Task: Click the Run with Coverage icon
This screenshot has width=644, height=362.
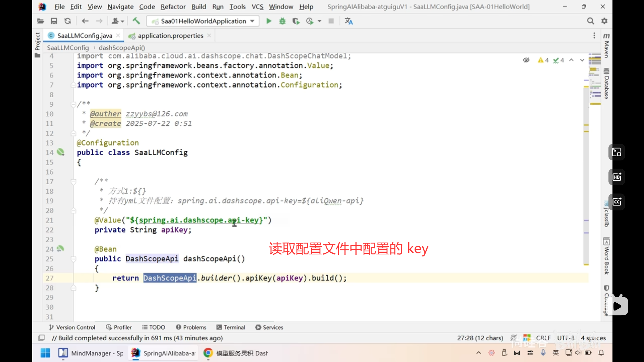Action: click(x=296, y=21)
